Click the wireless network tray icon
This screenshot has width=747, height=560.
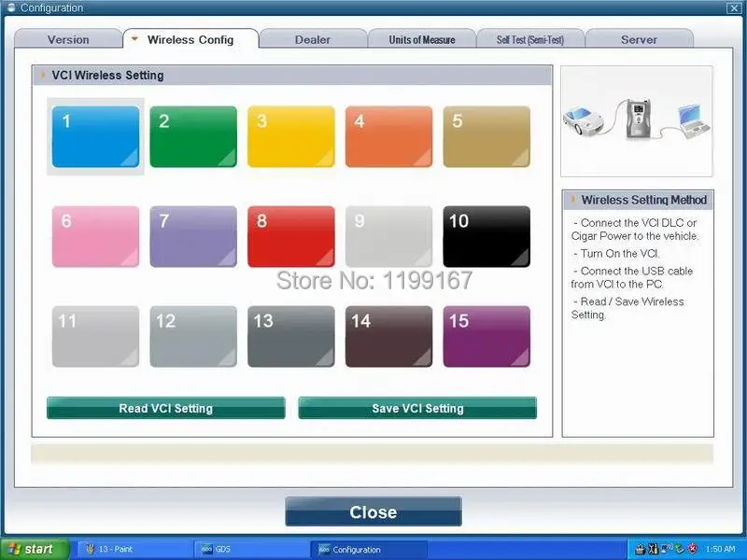coord(667,549)
